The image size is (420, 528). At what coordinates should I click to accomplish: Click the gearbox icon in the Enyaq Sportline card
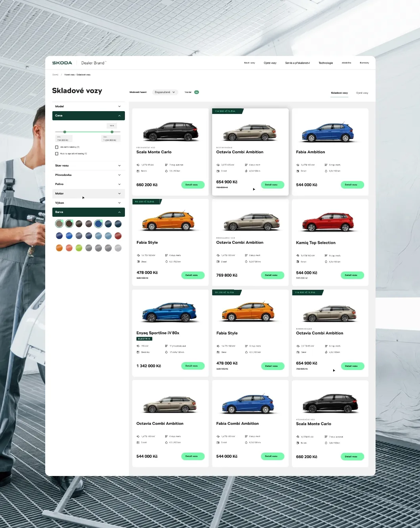pyautogui.click(x=166, y=346)
